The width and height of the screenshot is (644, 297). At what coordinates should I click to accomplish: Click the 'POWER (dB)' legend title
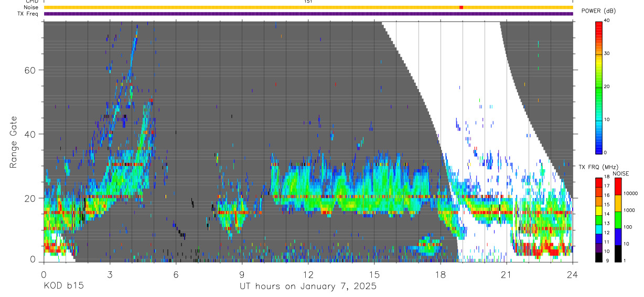coord(599,10)
